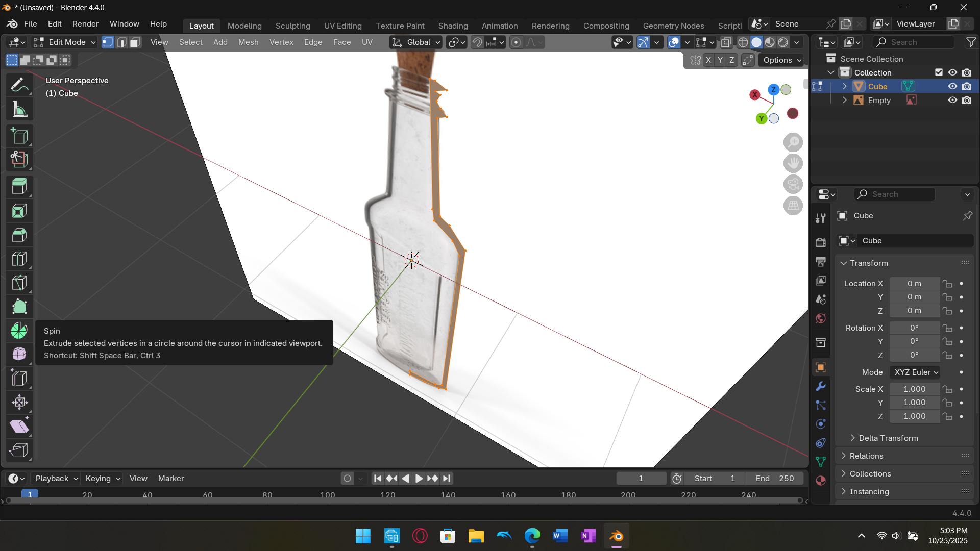Toggle the camera view icon
The width and height of the screenshot is (980, 551).
pyautogui.click(x=793, y=184)
